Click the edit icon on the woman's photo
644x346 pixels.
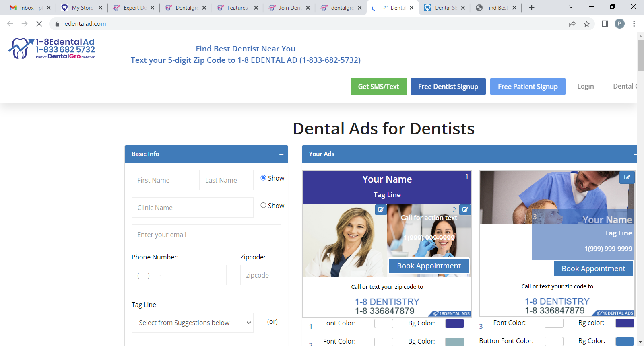(381, 210)
